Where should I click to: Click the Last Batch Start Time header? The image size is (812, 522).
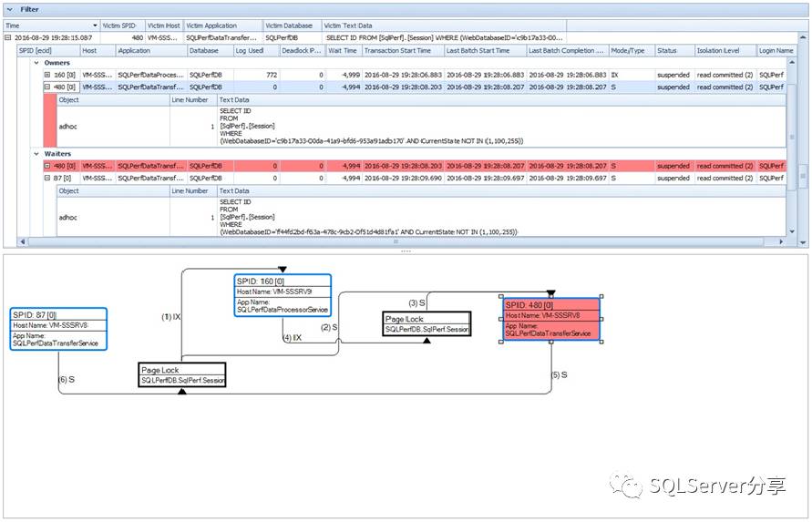coord(485,51)
